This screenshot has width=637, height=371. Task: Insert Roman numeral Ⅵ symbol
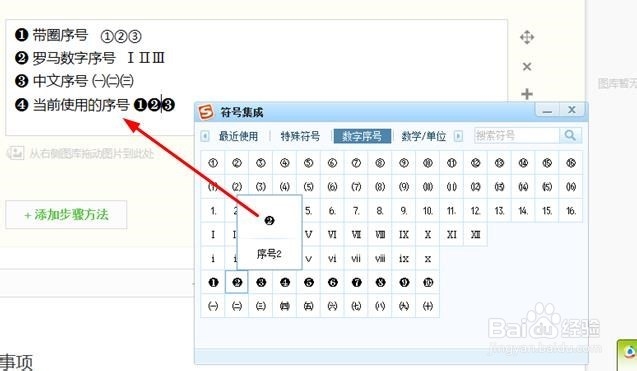coord(332,234)
